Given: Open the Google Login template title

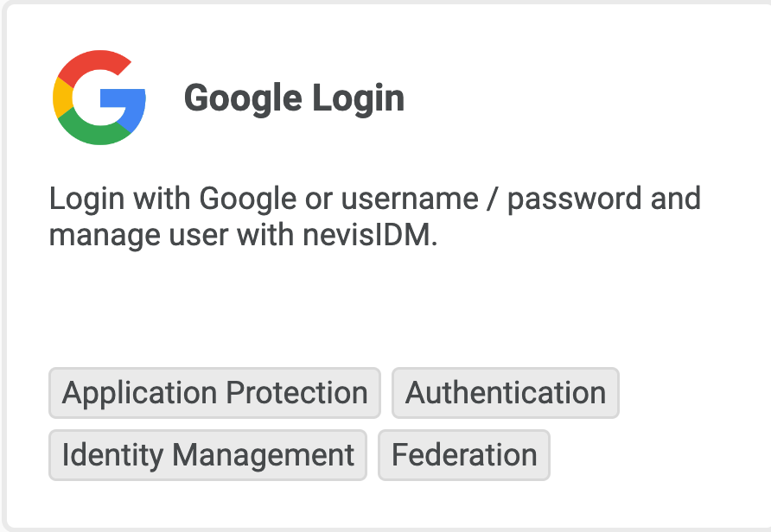Looking at the screenshot, I should [x=294, y=98].
